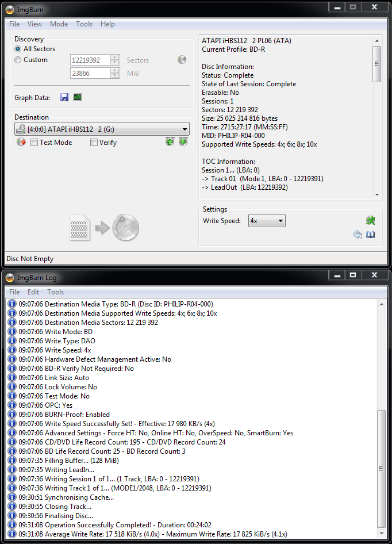Click the 'Write Type: DAO' log line
Image resolution: width=392 pixels, height=544 pixels.
click(57, 340)
